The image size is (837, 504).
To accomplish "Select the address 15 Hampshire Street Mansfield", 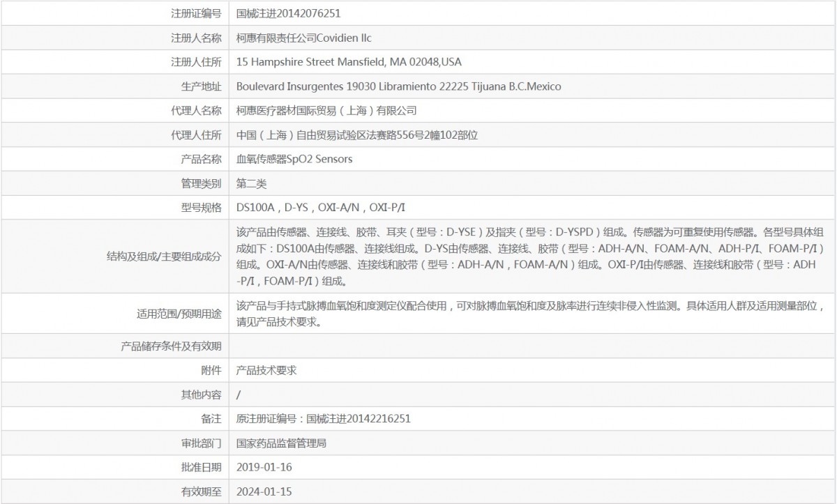I will tap(349, 62).
